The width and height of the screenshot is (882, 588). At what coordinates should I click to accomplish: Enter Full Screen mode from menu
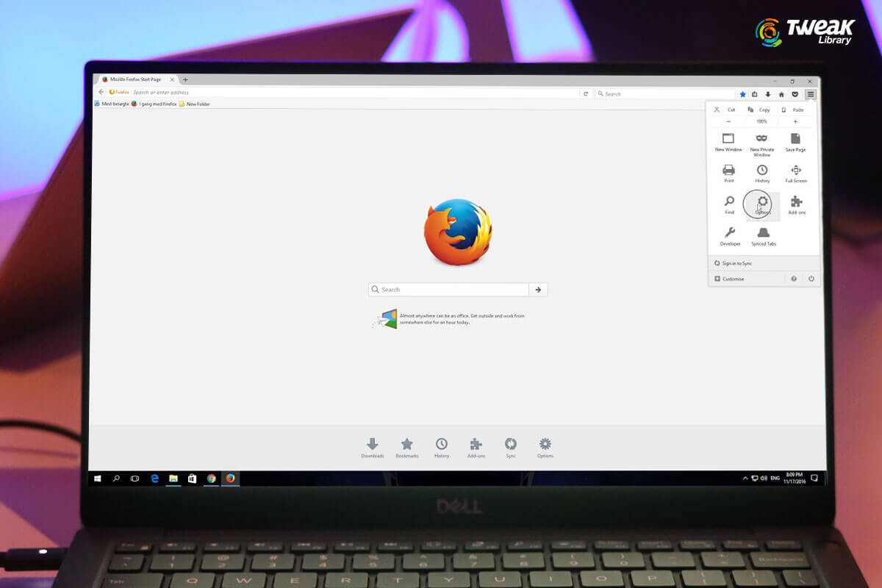(x=795, y=171)
